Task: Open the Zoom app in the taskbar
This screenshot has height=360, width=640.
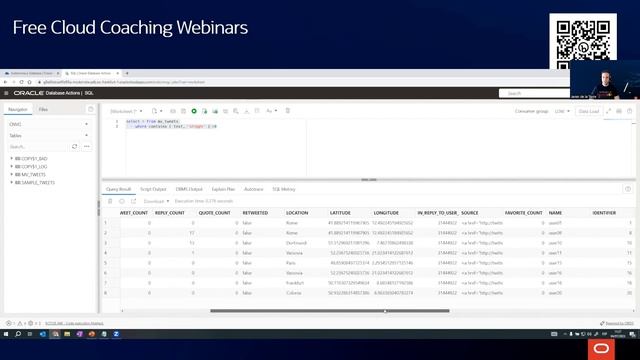Action: pyautogui.click(x=116, y=334)
